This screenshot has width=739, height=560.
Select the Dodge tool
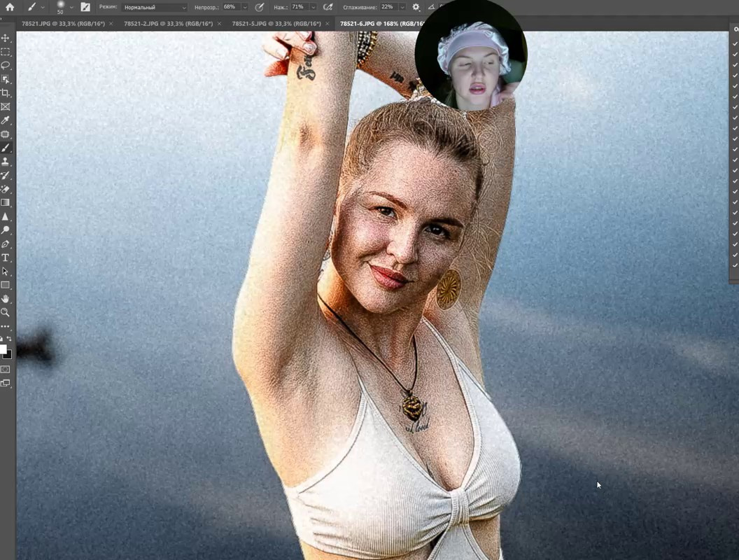click(x=5, y=230)
